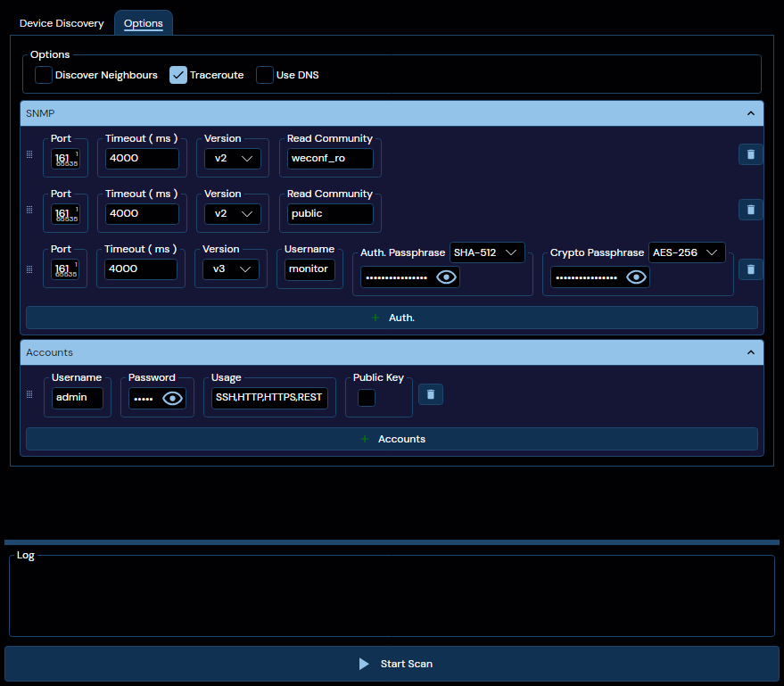Click drag handle of v3 SNMP row
This screenshot has height=686, width=784.
coord(29,269)
